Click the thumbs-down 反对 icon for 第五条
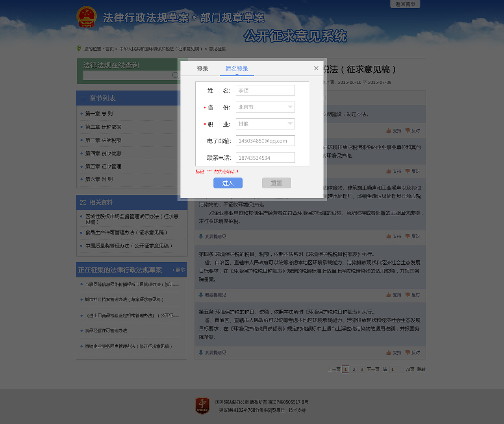Screen dimensions: 504x424 (x=408, y=352)
